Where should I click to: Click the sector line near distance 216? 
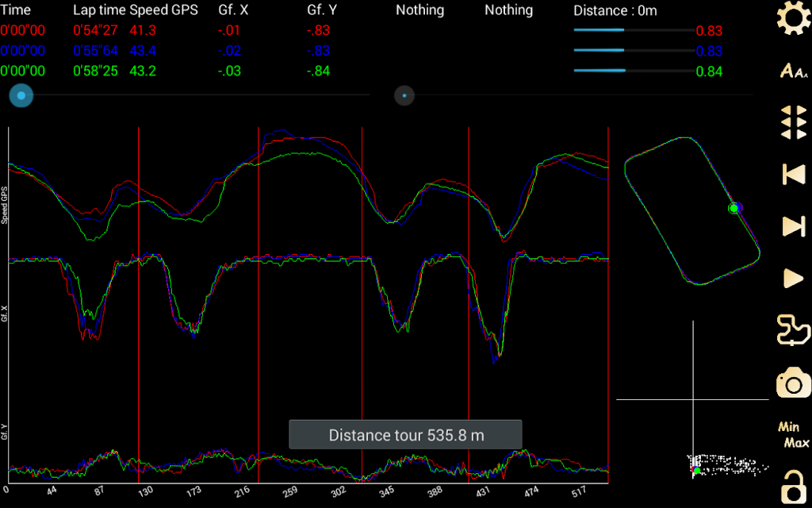click(x=258, y=305)
